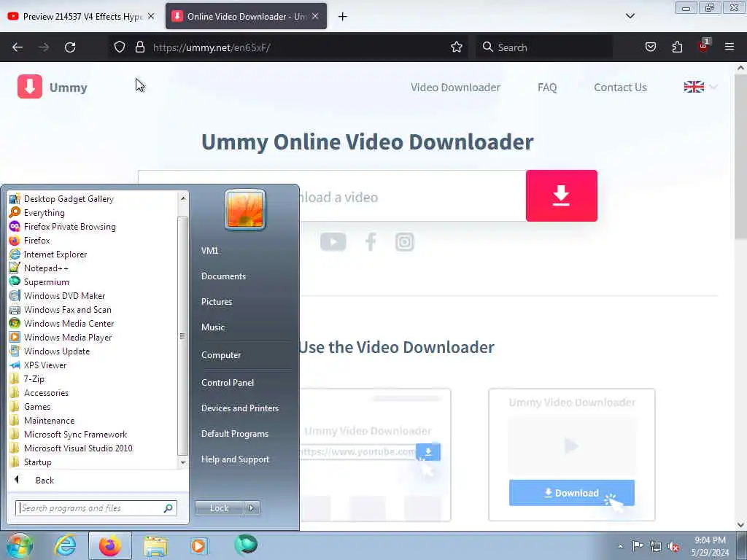Click Firefox icon in taskbar
The width and height of the screenshot is (747, 560).
click(110, 545)
